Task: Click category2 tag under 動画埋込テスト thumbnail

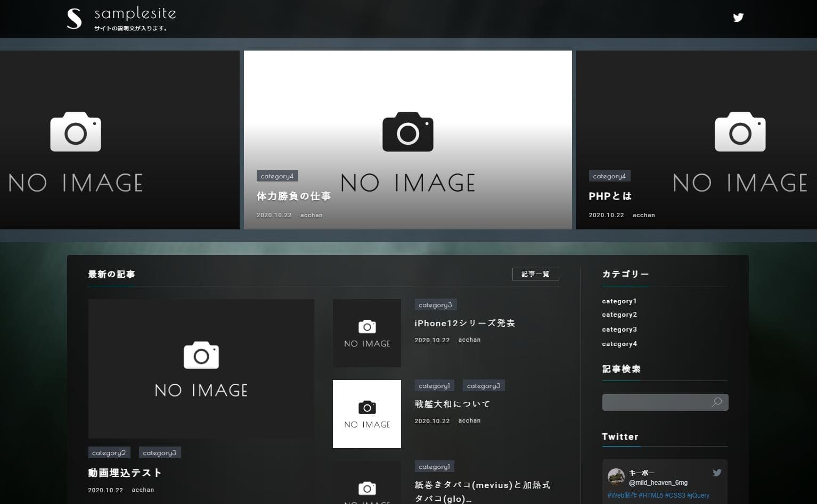Action: click(109, 453)
